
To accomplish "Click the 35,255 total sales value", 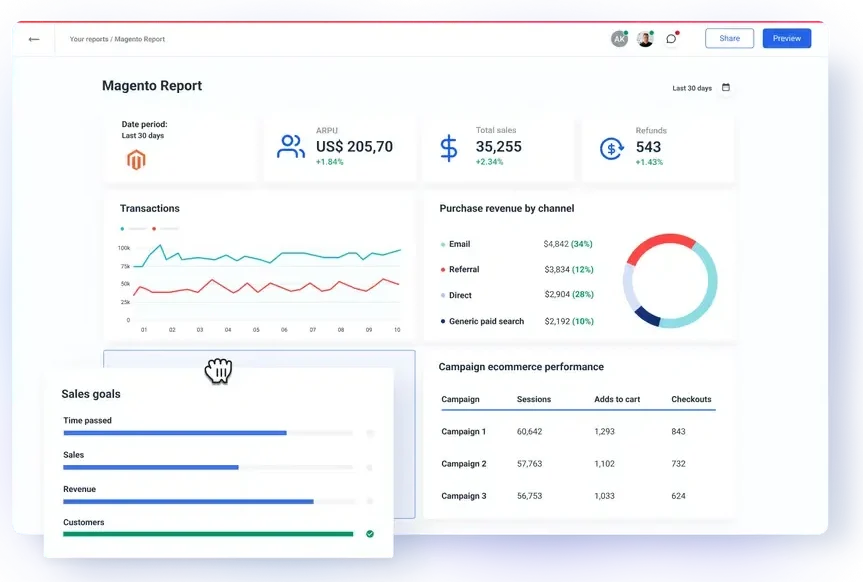I will point(499,146).
